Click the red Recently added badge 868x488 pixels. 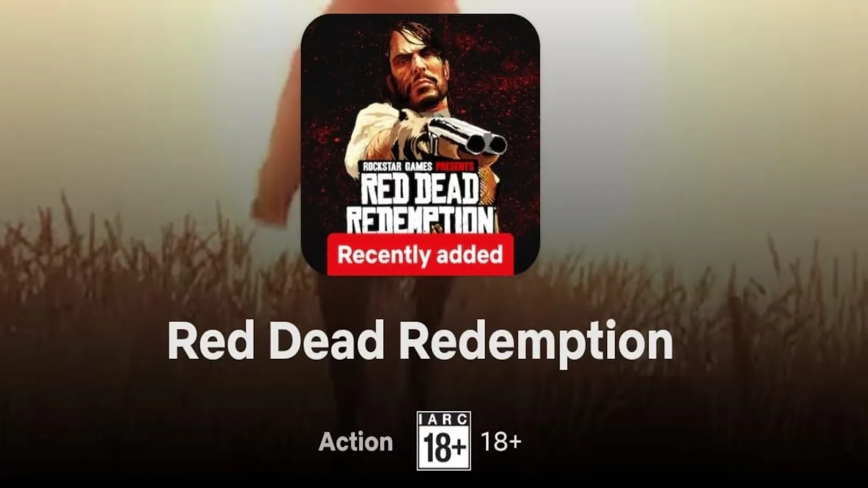pos(420,254)
